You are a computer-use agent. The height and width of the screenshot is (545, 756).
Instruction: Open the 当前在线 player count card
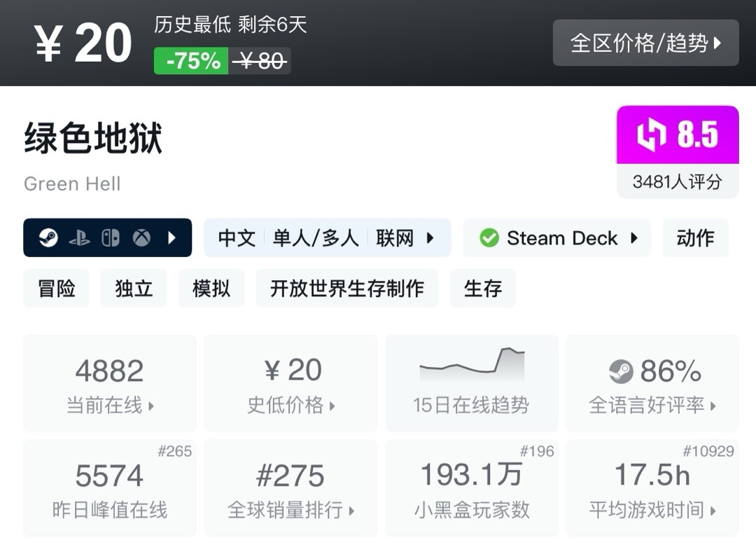(110, 382)
